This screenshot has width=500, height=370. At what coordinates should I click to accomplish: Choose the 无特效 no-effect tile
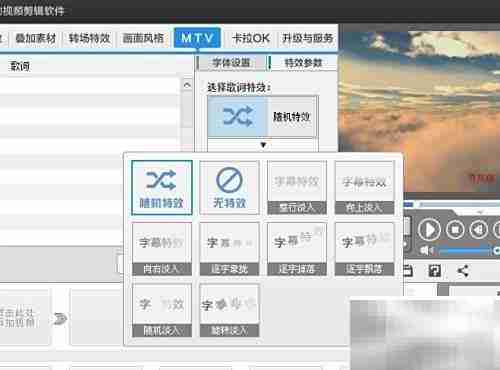(229, 188)
